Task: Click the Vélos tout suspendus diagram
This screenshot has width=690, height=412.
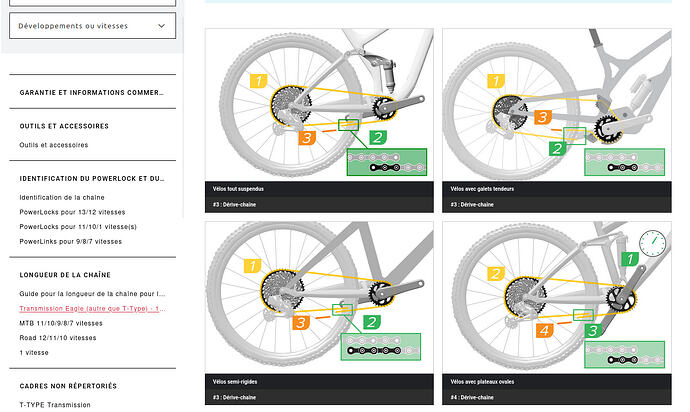Action: [x=319, y=104]
